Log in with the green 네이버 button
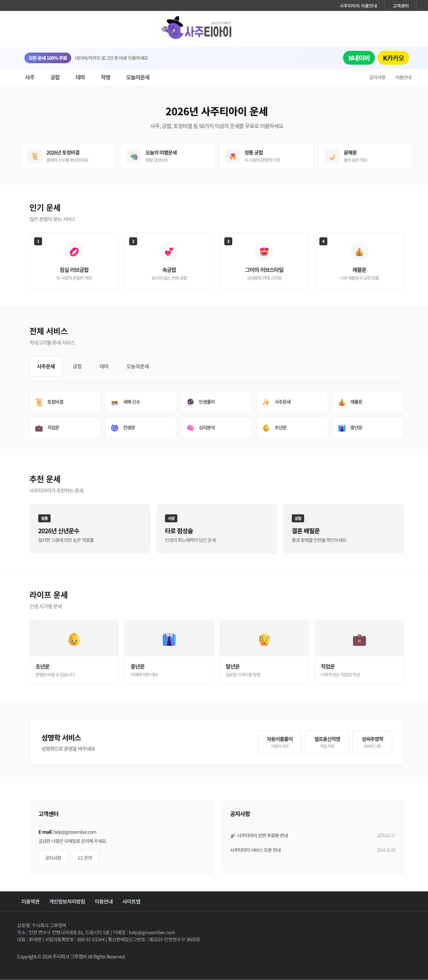The image size is (428, 980). click(x=358, y=58)
